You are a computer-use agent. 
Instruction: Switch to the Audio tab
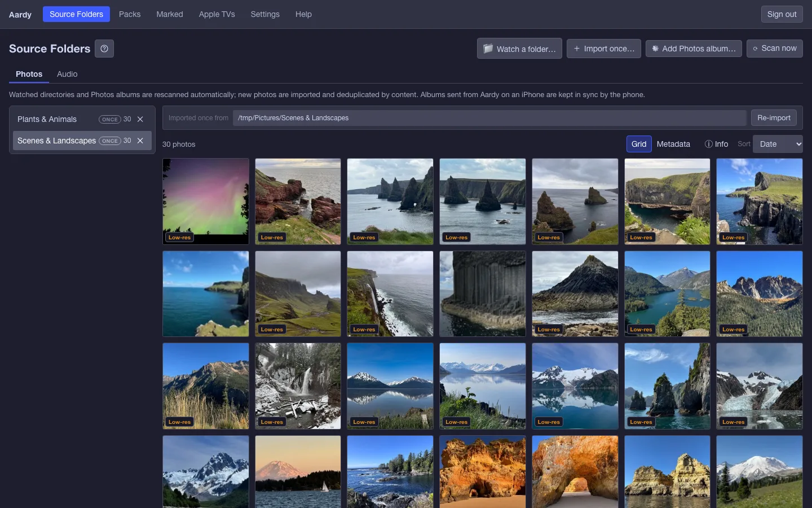click(x=67, y=74)
